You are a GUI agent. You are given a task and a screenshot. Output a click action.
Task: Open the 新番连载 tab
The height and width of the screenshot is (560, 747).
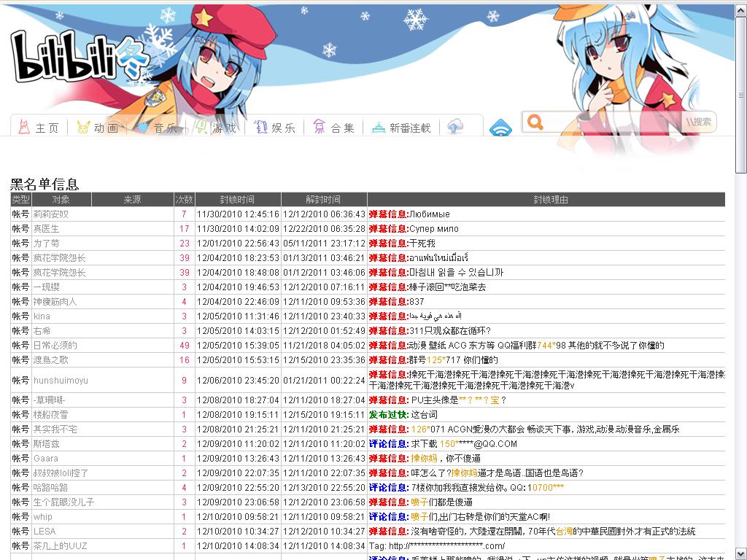(401, 128)
